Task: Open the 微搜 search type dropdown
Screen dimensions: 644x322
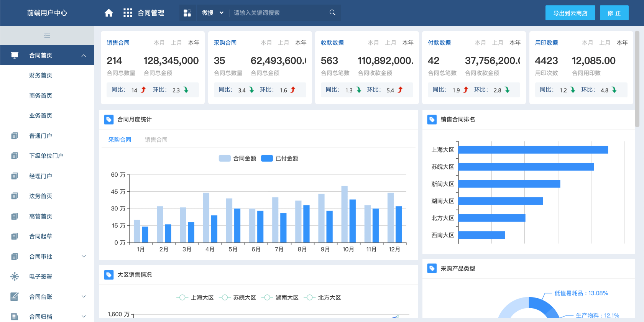Action: 213,13
